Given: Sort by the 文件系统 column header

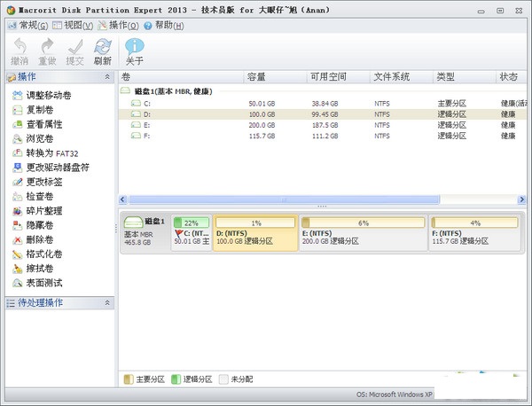Looking at the screenshot, I should 402,77.
